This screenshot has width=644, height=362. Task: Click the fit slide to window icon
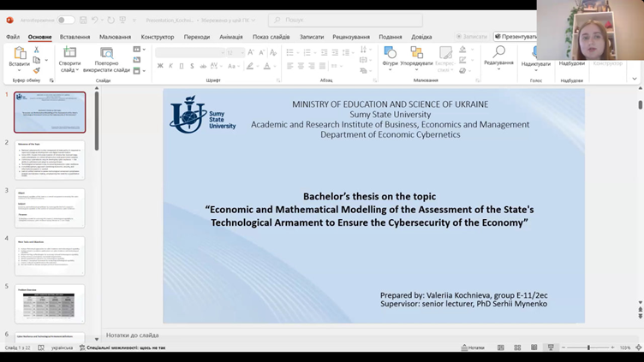point(639,347)
